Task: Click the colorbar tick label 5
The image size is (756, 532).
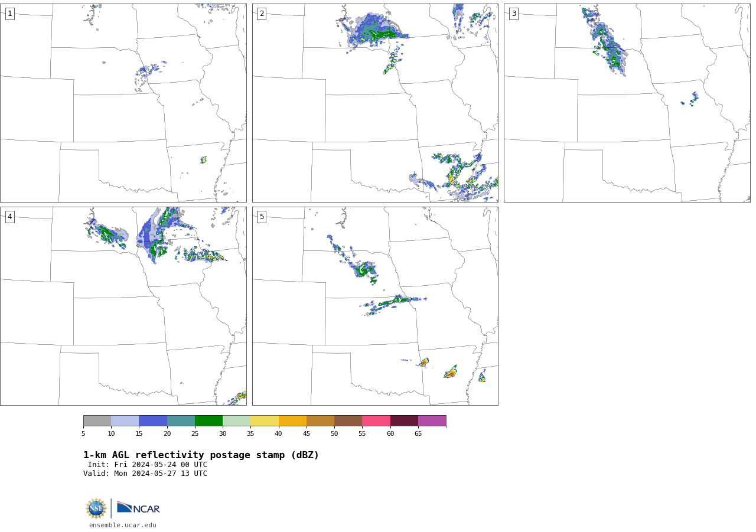Action: coord(83,434)
